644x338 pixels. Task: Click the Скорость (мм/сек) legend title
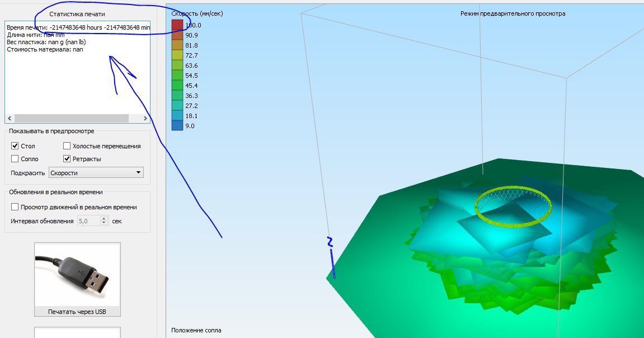coord(197,13)
